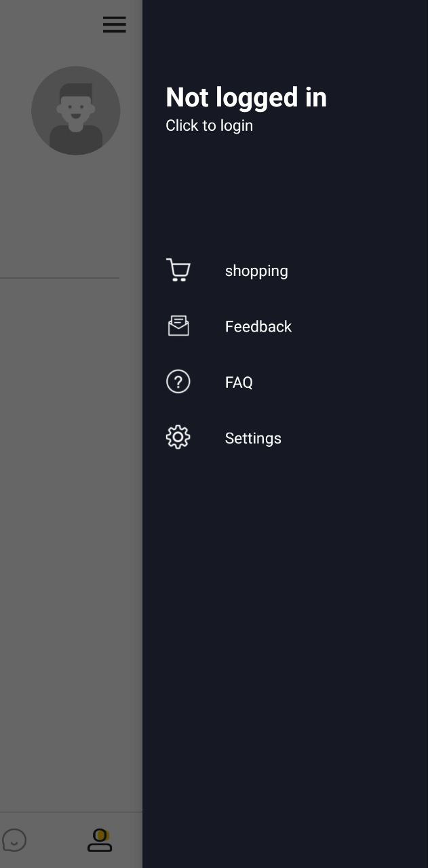428x868 pixels.
Task: Tap the hamburger menu icon
Action: click(114, 24)
